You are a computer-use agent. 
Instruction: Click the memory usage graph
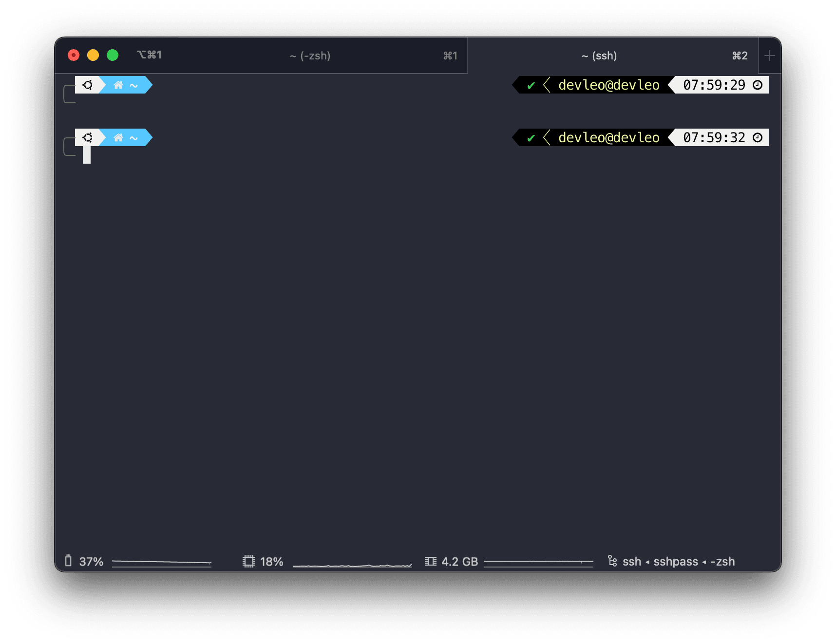539,563
